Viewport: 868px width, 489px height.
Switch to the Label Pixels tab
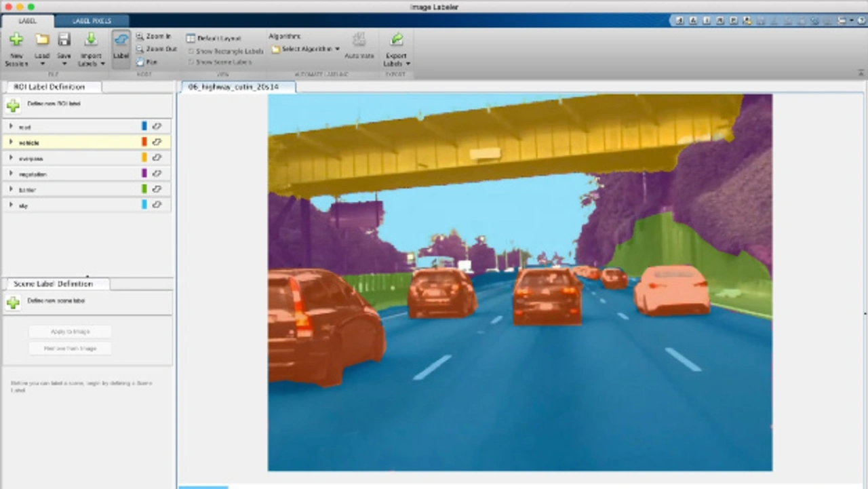point(92,21)
